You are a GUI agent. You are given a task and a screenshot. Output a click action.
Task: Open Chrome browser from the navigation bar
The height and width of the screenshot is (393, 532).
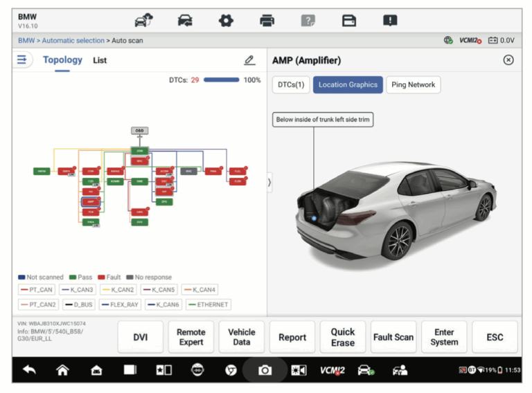coord(231,370)
